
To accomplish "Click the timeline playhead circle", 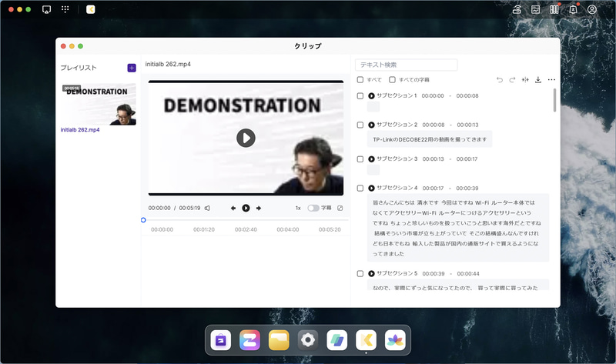I will click(x=143, y=220).
